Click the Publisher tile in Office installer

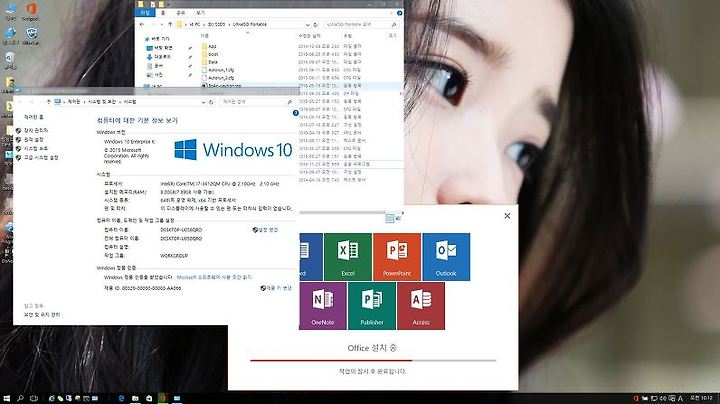pyautogui.click(x=372, y=306)
